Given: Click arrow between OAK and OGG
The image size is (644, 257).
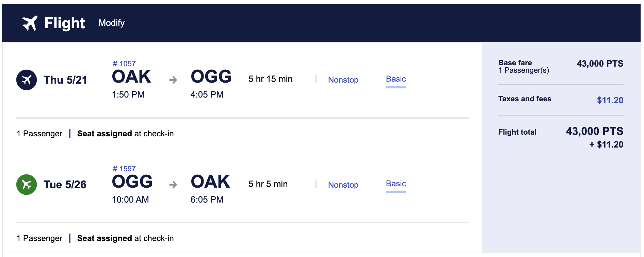Looking at the screenshot, I should tap(173, 80).
